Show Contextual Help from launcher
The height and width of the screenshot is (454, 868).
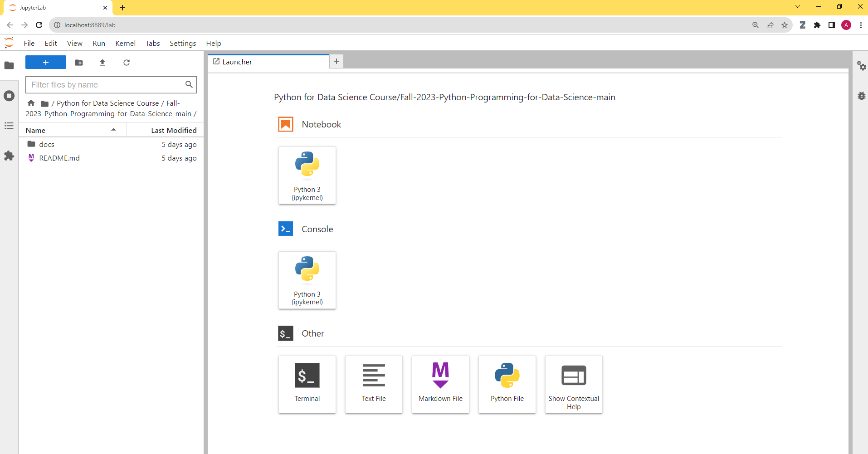(x=574, y=385)
